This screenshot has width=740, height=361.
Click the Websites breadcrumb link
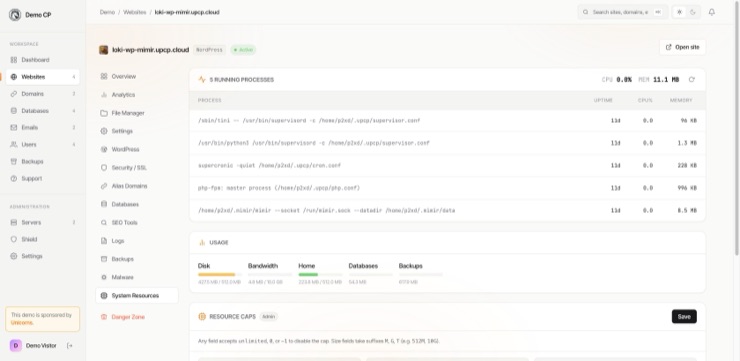coord(135,12)
